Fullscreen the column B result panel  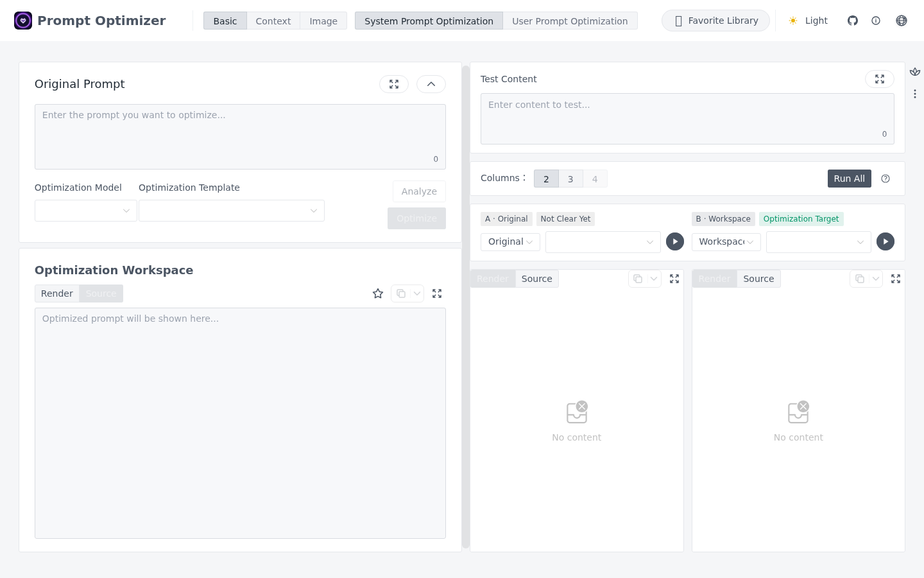(x=896, y=279)
